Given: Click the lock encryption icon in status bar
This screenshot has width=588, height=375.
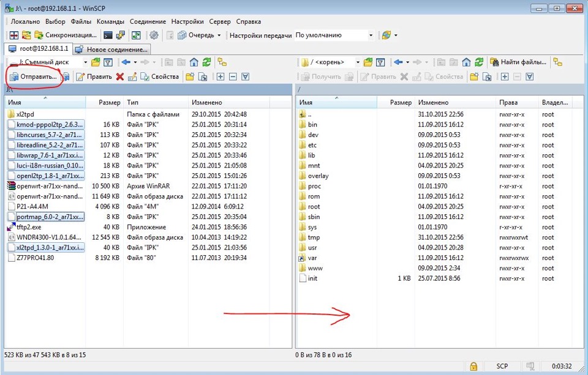Looking at the screenshot, I should click(473, 366).
